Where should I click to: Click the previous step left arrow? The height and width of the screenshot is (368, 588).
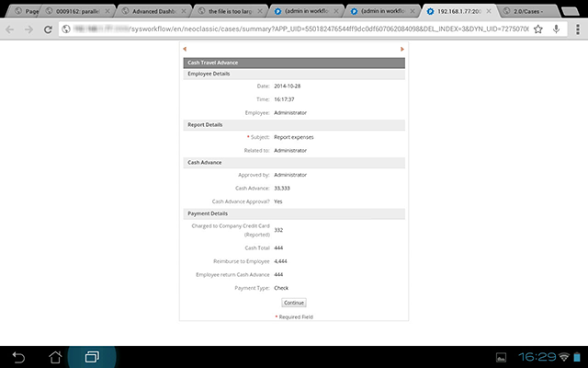click(184, 49)
